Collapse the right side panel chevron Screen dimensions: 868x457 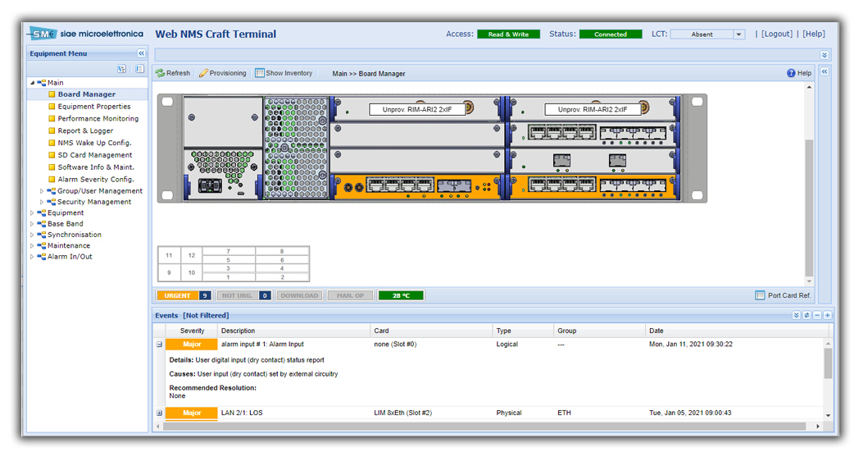pyautogui.click(x=825, y=72)
